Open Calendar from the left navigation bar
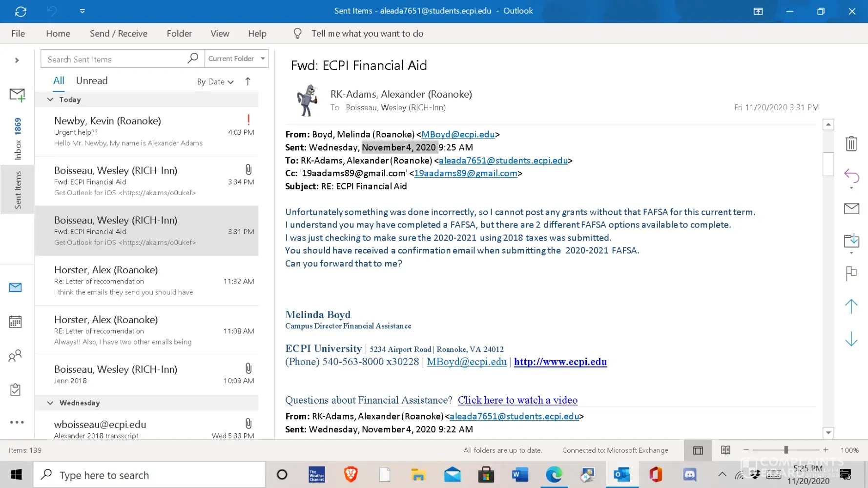This screenshot has height=488, width=868. (16, 322)
